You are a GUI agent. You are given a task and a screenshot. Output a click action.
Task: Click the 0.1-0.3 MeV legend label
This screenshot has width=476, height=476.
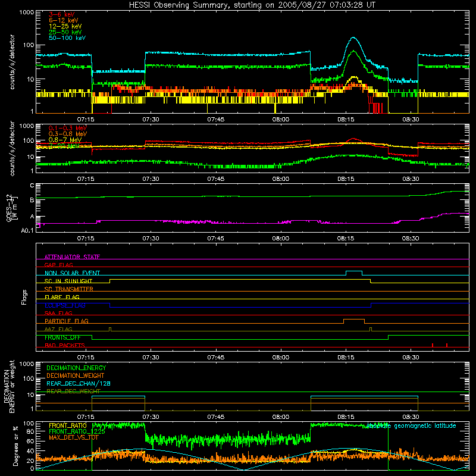[68, 128]
